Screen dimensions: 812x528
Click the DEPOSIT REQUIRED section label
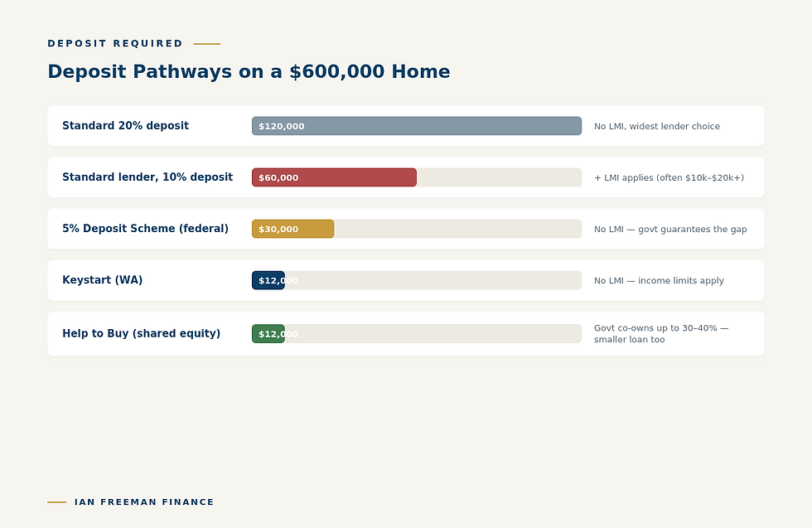(x=115, y=44)
